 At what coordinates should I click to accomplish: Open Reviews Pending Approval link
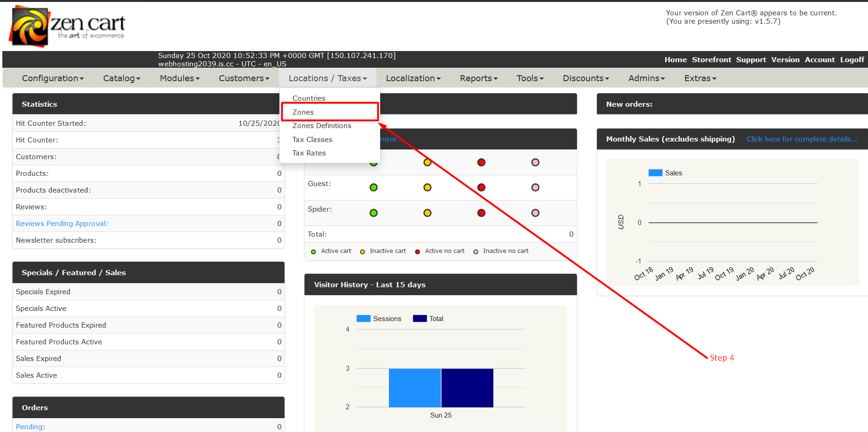[x=62, y=224]
